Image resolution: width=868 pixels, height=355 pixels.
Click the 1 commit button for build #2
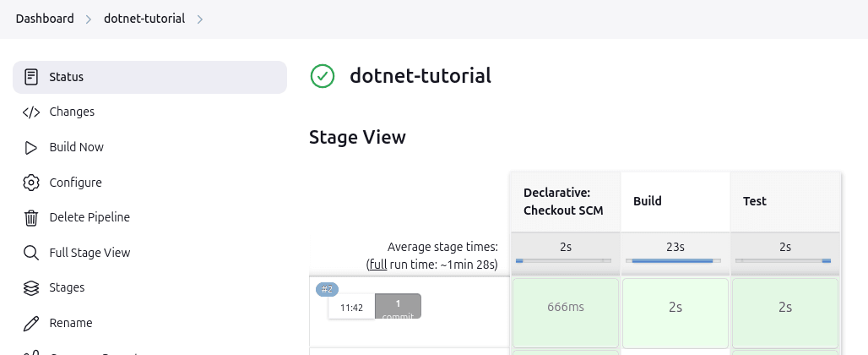pos(398,307)
